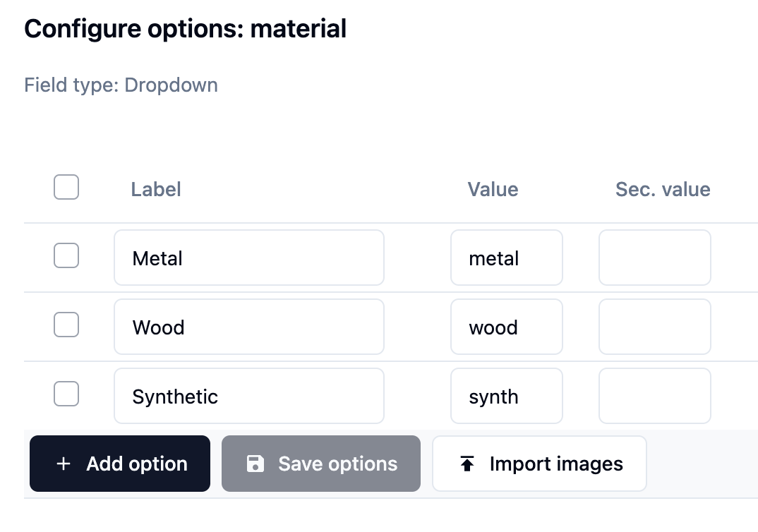Click the Value field showing metal
This screenshot has width=758, height=532.
click(x=506, y=258)
